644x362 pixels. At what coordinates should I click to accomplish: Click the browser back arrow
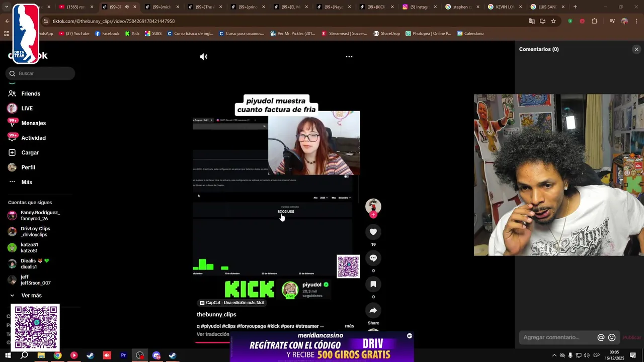pos(7,21)
